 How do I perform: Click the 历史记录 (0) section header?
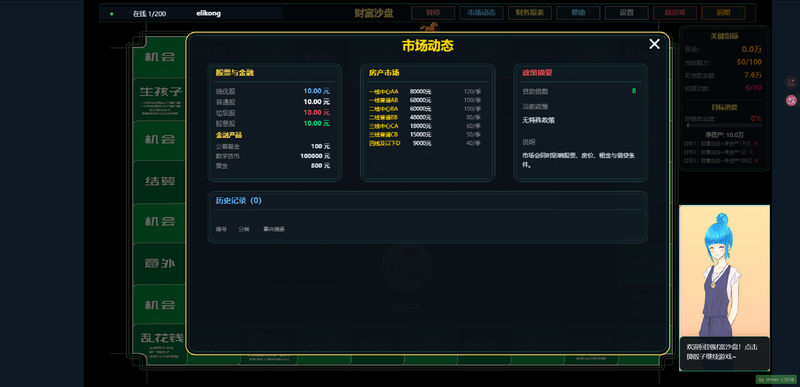pyautogui.click(x=238, y=200)
